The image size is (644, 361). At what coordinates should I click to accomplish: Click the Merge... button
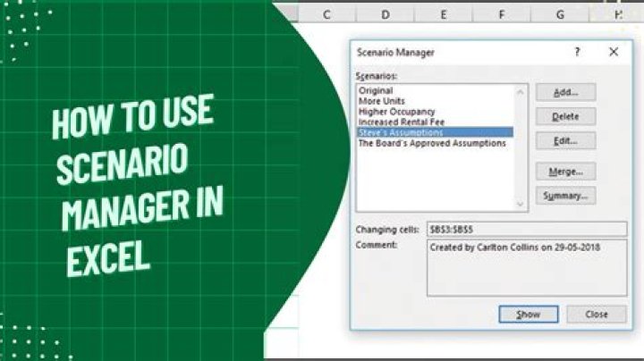565,171
